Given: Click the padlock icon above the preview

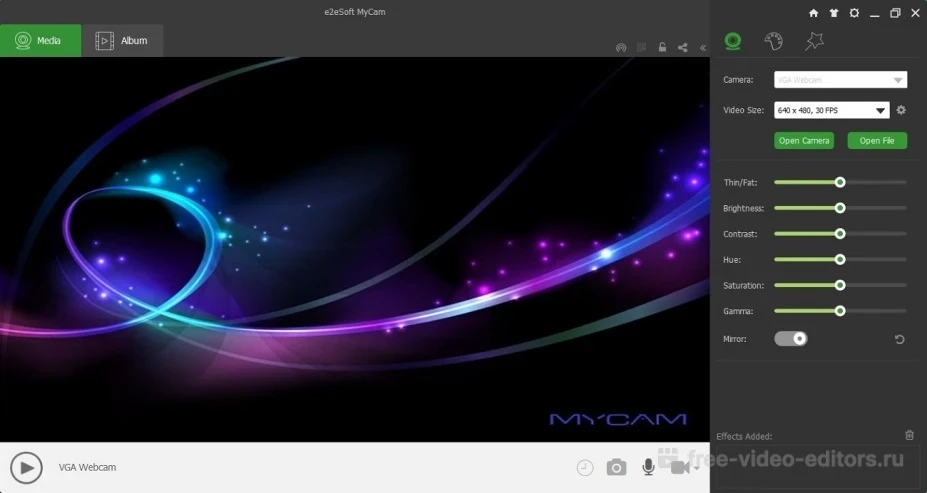Looking at the screenshot, I should coord(662,47).
